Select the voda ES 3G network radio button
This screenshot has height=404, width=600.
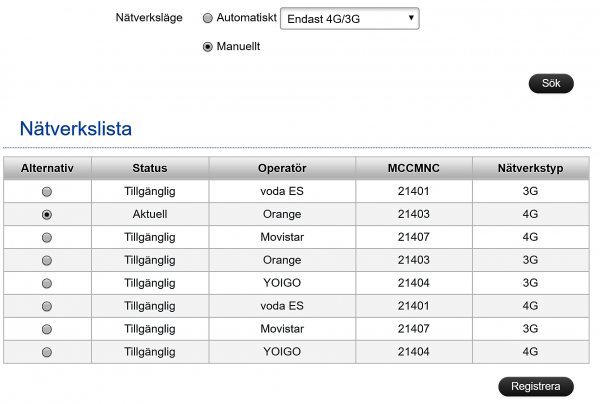pyautogui.click(x=47, y=191)
